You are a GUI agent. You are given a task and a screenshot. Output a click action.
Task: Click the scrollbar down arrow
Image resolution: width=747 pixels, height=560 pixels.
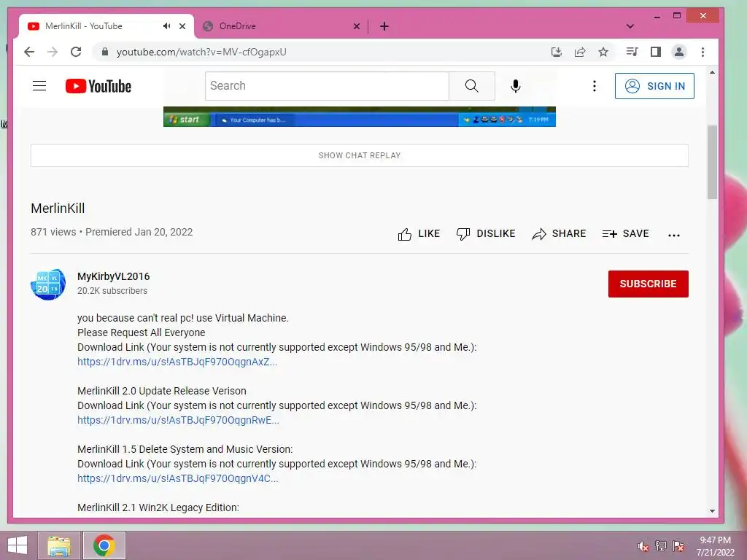tap(712, 511)
